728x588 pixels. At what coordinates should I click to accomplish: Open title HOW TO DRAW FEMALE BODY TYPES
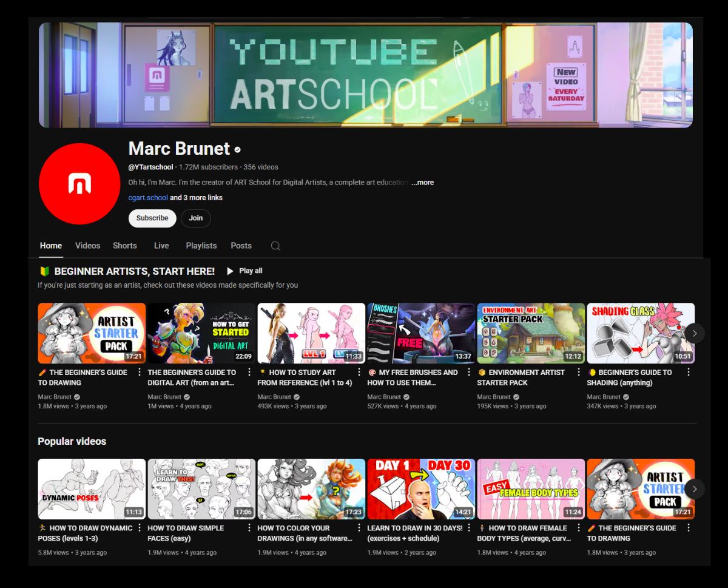pyautogui.click(x=525, y=533)
